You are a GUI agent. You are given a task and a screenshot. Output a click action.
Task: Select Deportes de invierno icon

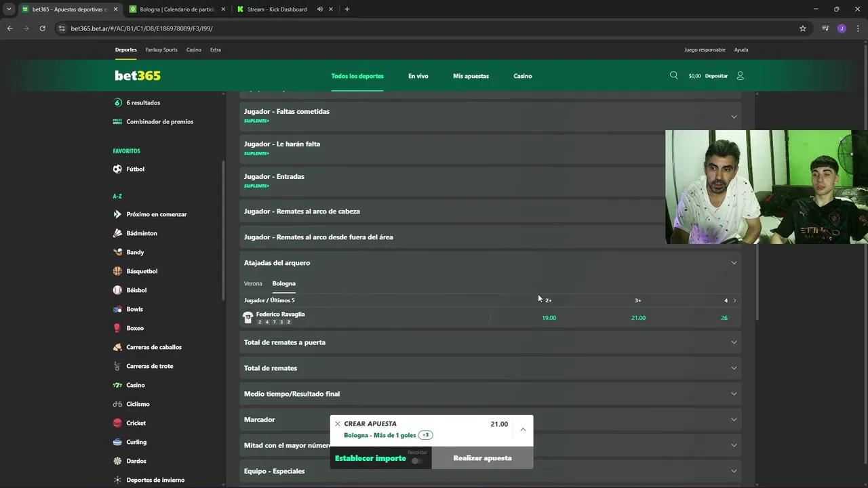pyautogui.click(x=117, y=480)
